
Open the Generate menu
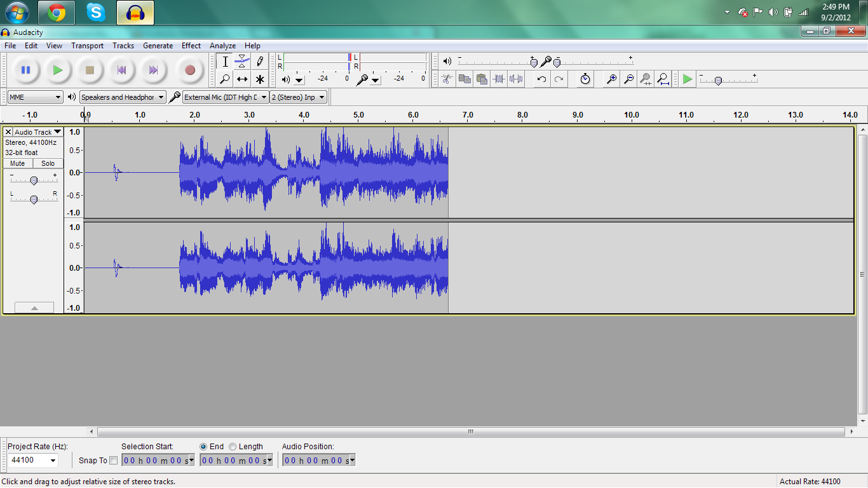[x=158, y=46]
